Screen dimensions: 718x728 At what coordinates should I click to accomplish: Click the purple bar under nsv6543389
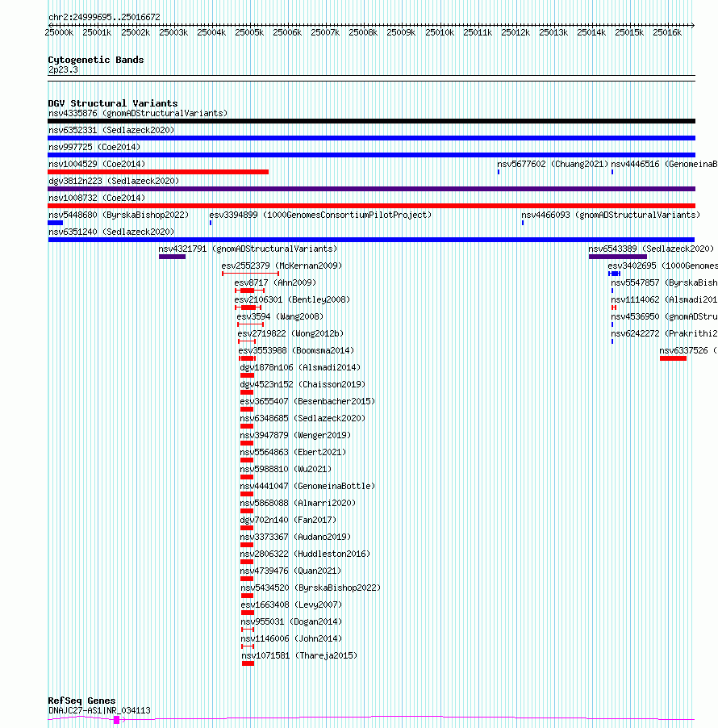(618, 257)
